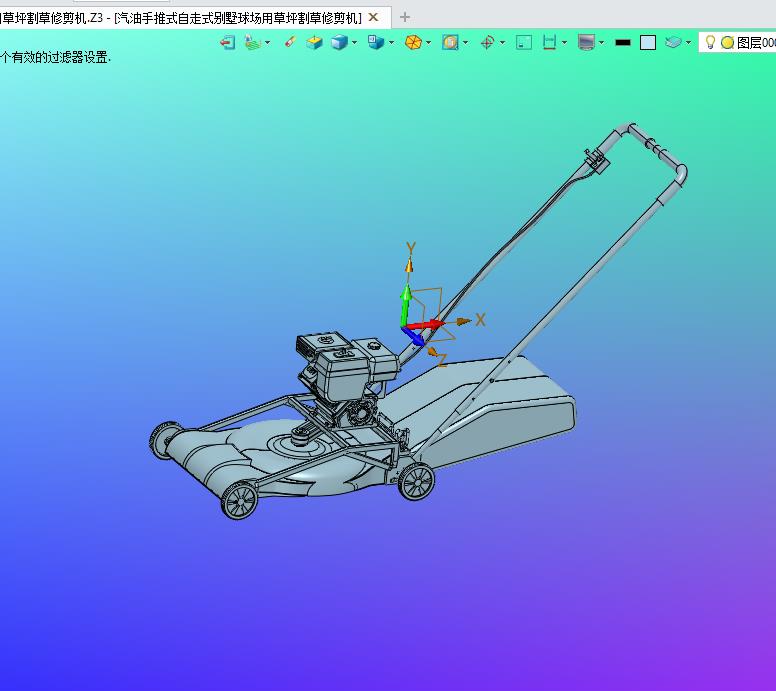Open dropdown next to zoom magnifier icon
The image size is (776, 691).
(466, 43)
